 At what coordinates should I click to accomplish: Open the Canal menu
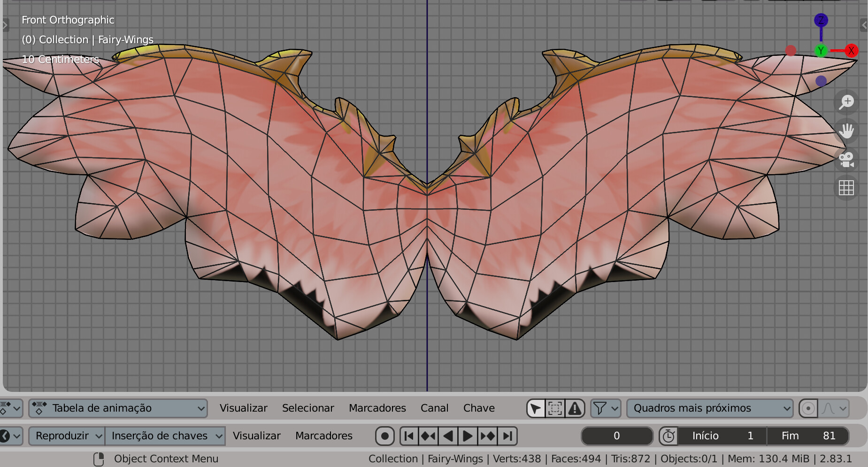click(434, 408)
